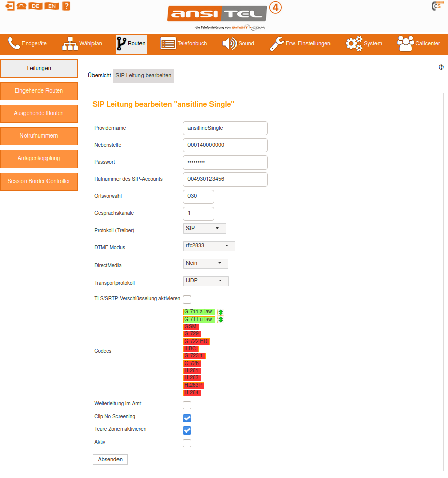Screen dimensions: 448x478
Task: Open Eingehende Routen in the sidebar
Action: [39, 91]
